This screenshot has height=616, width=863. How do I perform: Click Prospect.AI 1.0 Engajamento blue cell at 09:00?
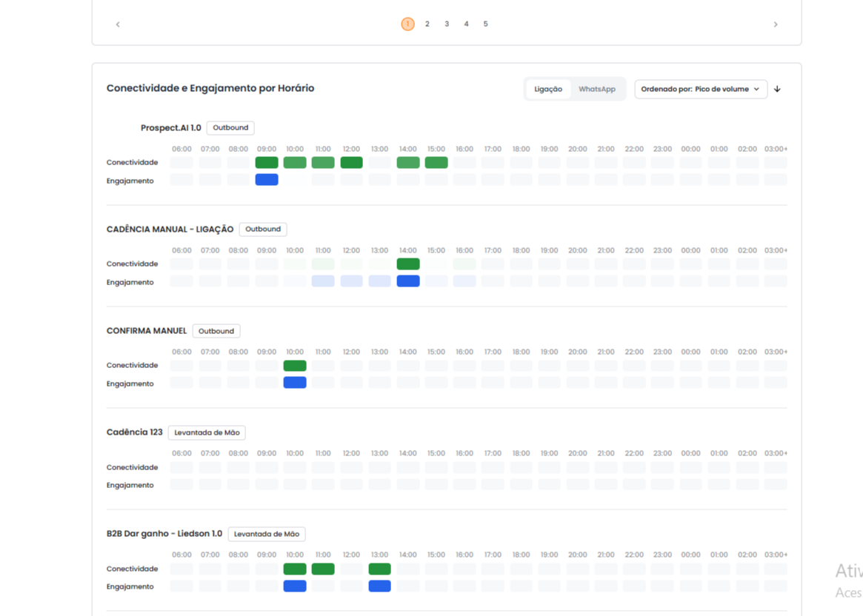coord(267,180)
